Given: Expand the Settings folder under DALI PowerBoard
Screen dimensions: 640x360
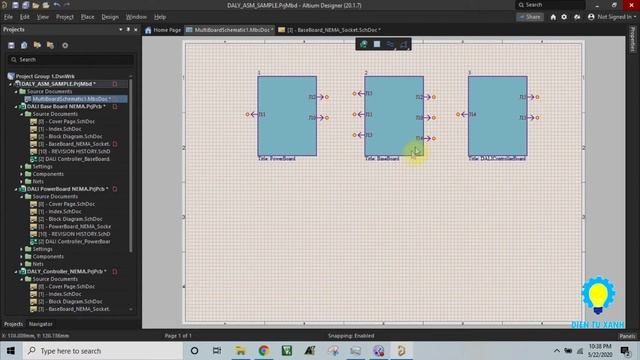Looking at the screenshot, I should [x=22, y=249].
